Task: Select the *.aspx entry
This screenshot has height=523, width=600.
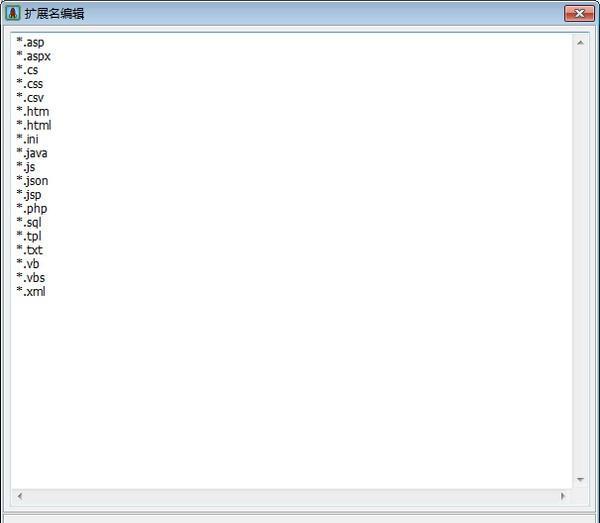Action: (33, 56)
